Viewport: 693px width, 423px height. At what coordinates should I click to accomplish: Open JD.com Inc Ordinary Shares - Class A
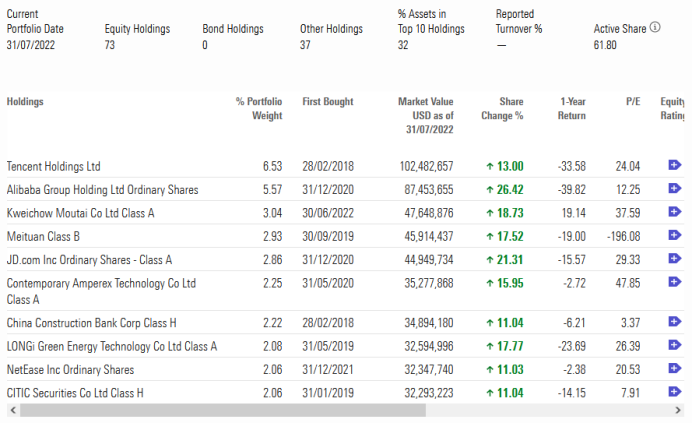tap(89, 260)
